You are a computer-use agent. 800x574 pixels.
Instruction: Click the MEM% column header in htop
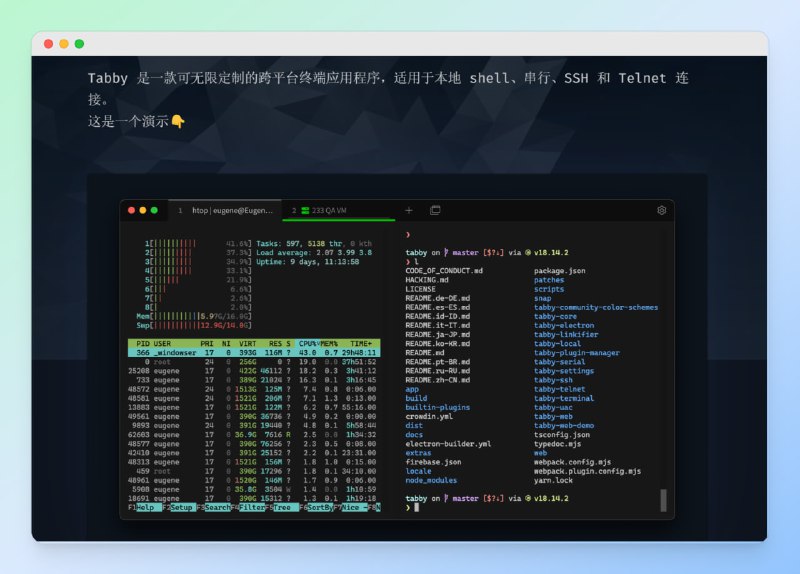329,343
